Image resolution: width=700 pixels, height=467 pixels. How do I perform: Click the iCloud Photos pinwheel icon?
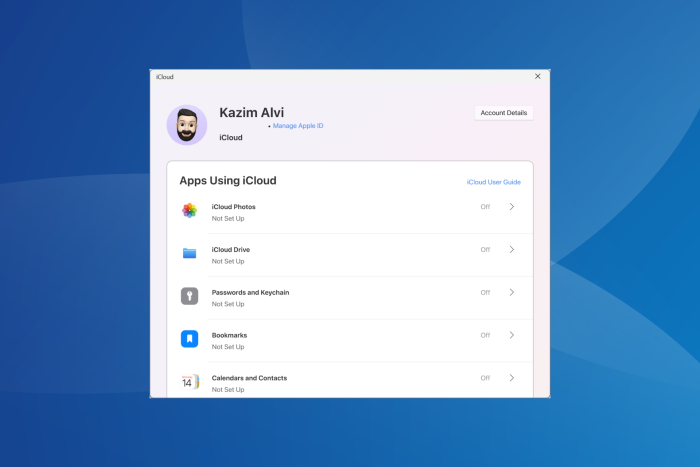(x=189, y=210)
